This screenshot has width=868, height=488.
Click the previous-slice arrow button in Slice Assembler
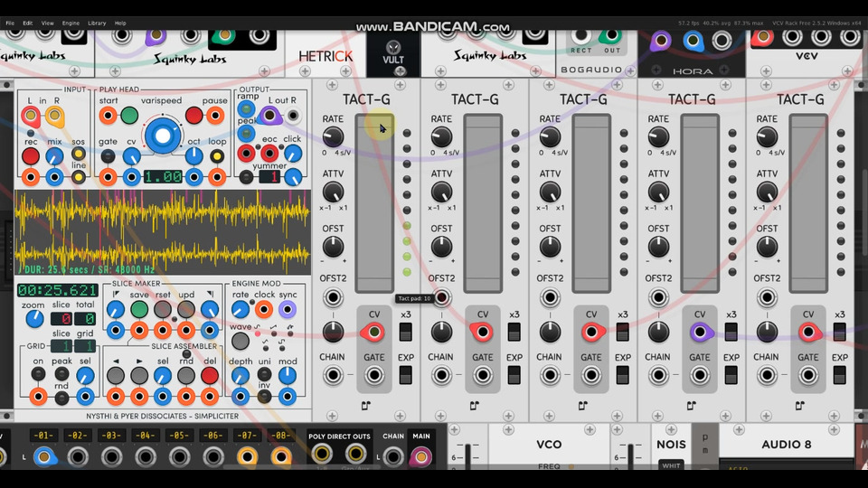click(x=116, y=376)
